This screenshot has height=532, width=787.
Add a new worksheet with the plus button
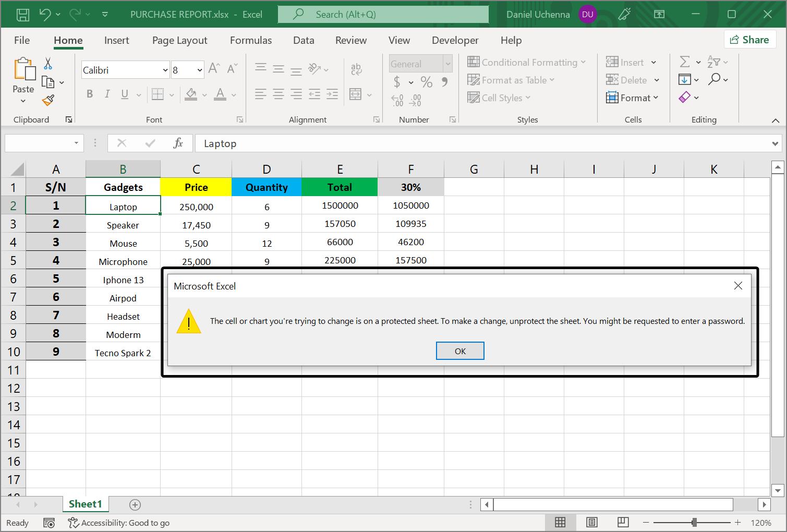click(x=135, y=504)
